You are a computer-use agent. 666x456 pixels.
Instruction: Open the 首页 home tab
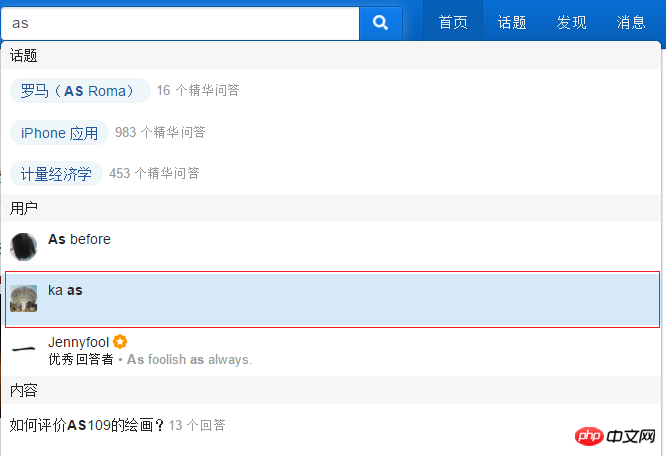coord(453,22)
